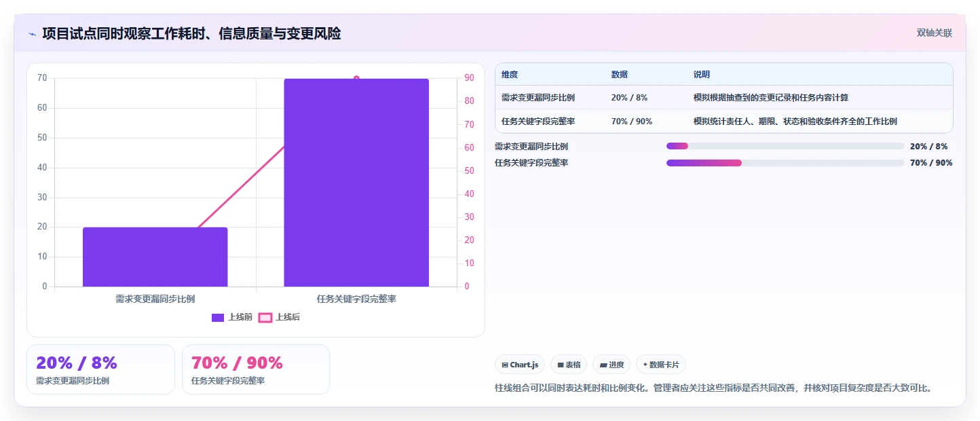Click table cell 需求变更漏同步比例
980x421 pixels.
tap(538, 98)
